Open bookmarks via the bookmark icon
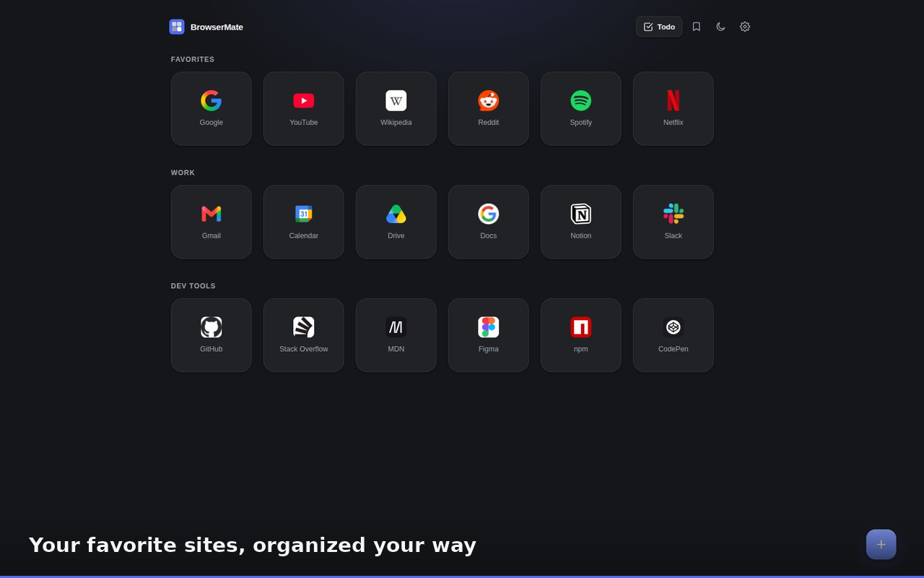 click(x=696, y=27)
